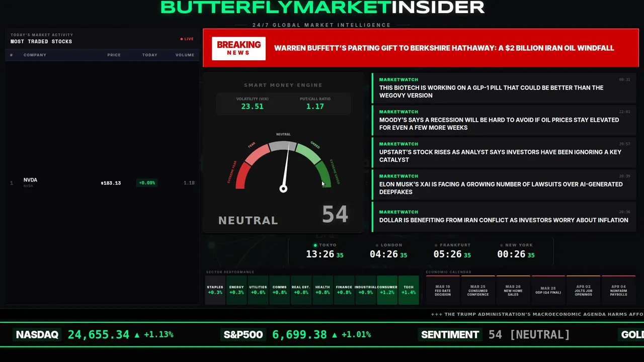Open the Apr 02 JOLTS Job Openings event

[x=584, y=290]
